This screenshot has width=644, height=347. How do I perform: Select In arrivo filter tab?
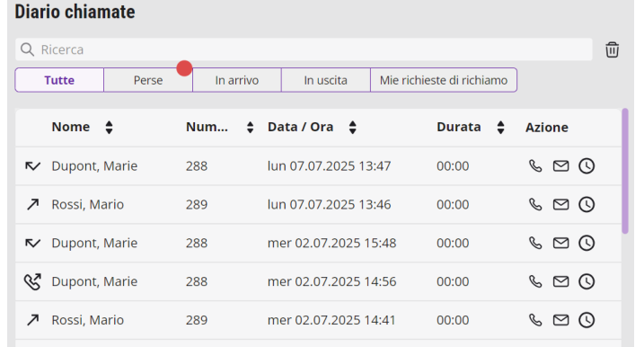coord(236,80)
